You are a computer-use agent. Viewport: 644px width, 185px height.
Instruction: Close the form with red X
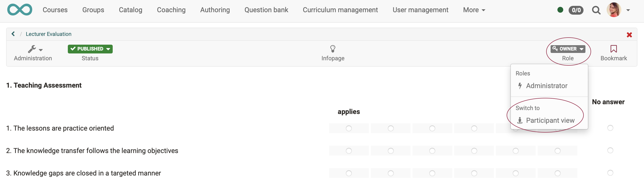point(629,35)
